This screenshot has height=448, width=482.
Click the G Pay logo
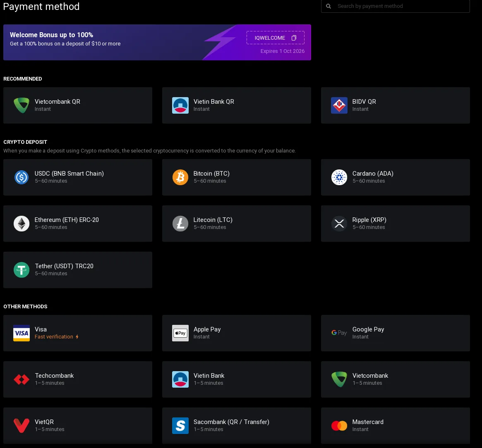[339, 333]
